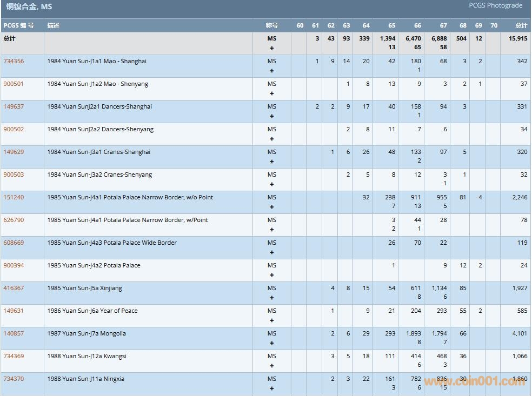Viewport: 532px width, 396px height.
Task: Click the 铜镍合金, MS section title
Action: [x=29, y=7]
